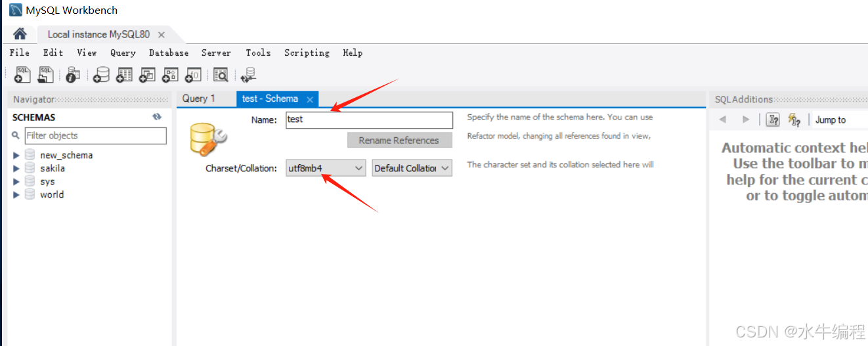The image size is (868, 346).
Task: Click the back arrow in SQL Additions
Action: tap(723, 119)
